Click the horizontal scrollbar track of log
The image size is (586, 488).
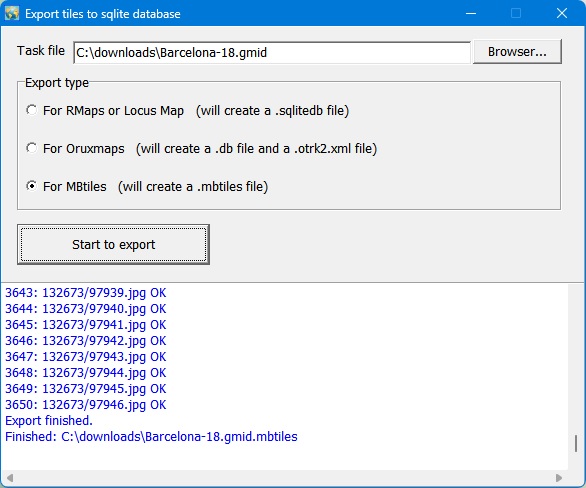pos(284,478)
